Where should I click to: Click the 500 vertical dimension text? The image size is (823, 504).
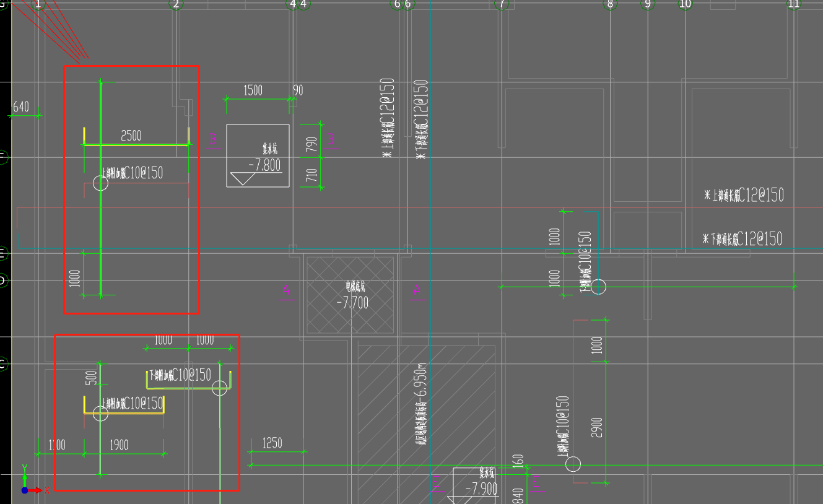91,377
